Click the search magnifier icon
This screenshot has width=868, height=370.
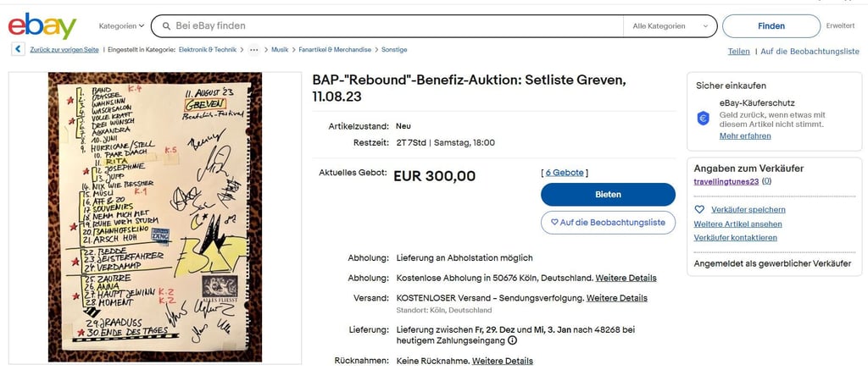coord(163,26)
